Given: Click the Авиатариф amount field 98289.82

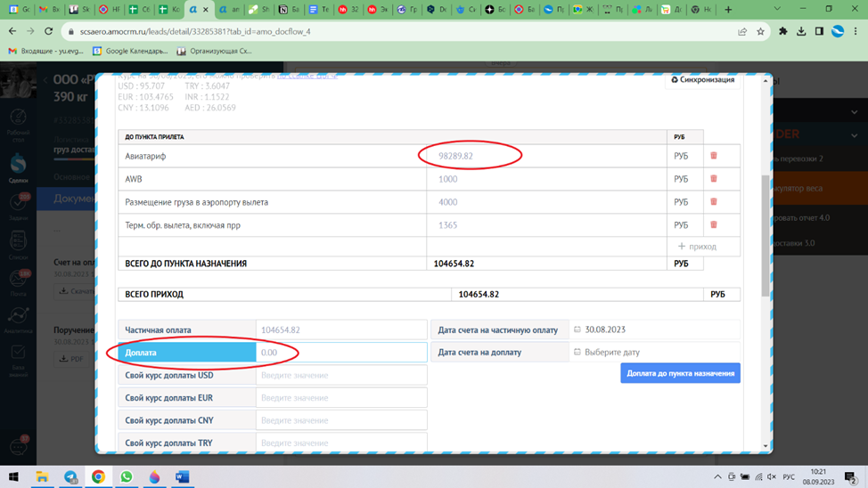Looking at the screenshot, I should coord(470,156).
